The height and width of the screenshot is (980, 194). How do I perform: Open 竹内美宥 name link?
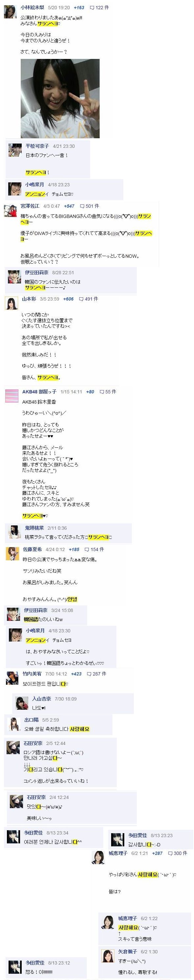(32, 674)
